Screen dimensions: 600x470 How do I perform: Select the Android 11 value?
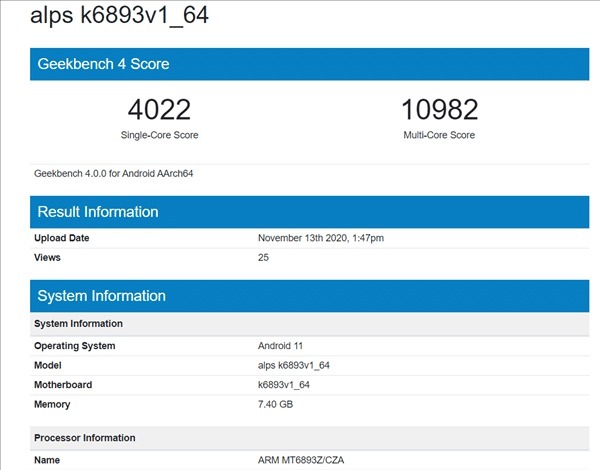pos(281,346)
